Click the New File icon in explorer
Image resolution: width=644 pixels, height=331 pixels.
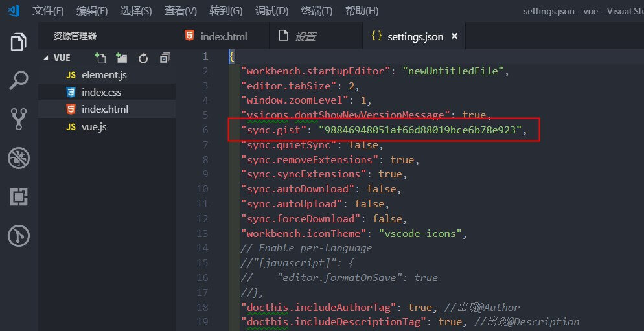100,58
